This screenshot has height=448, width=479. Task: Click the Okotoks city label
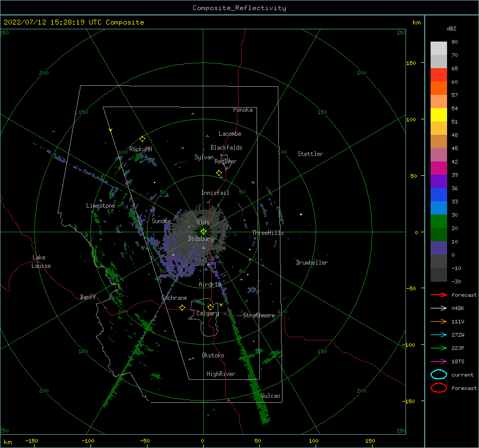coord(213,355)
